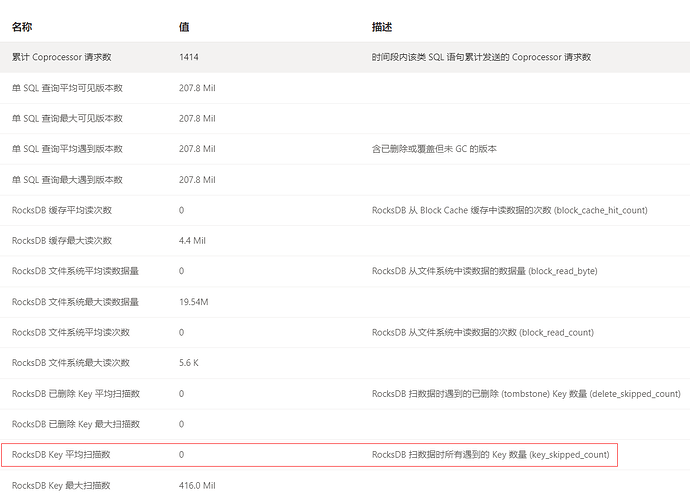Select 单 SQL 查询平均遇到版本数 name cell
The height and width of the screenshot is (497, 690).
[67, 149]
